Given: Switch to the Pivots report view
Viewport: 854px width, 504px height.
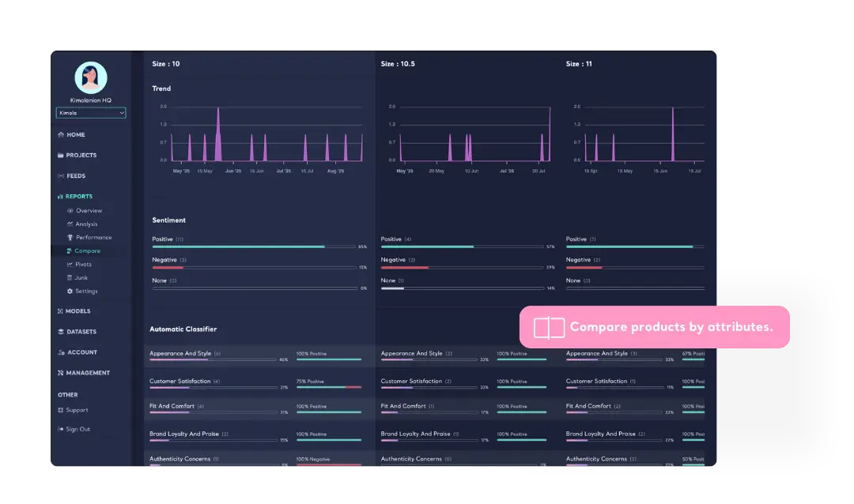Looking at the screenshot, I should (x=83, y=265).
